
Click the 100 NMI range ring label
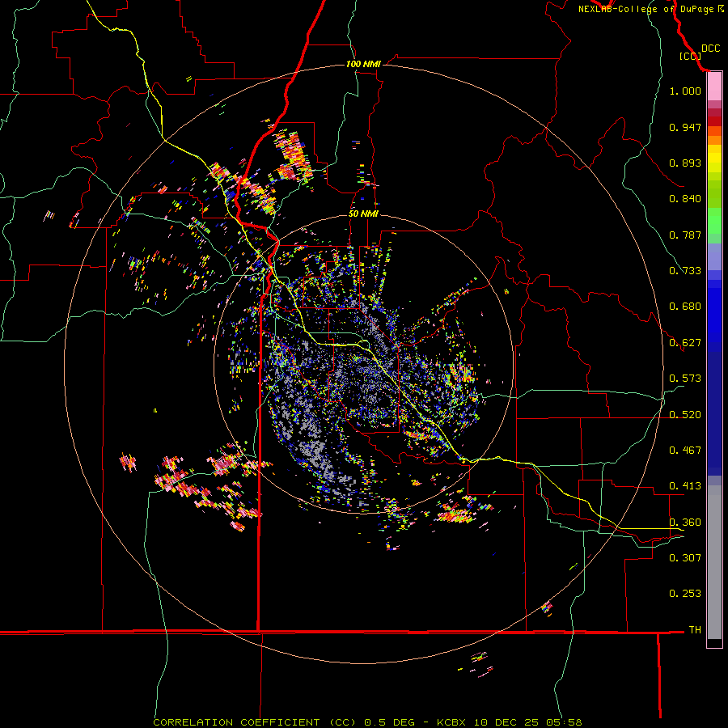point(363,64)
